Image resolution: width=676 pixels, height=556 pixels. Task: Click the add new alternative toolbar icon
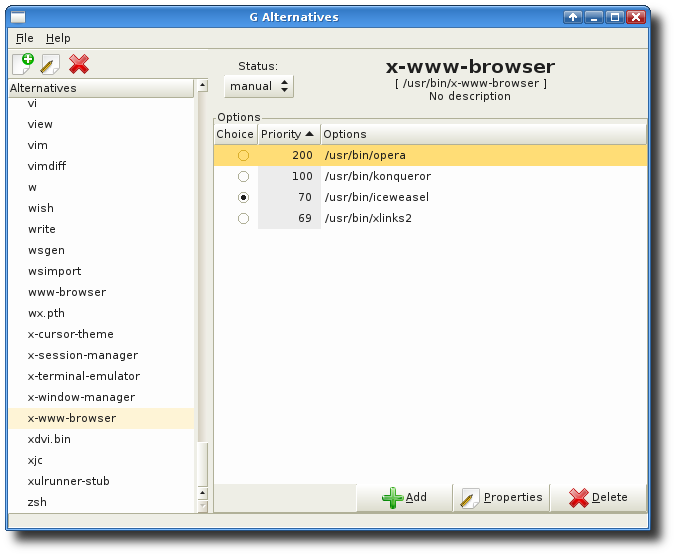point(23,64)
